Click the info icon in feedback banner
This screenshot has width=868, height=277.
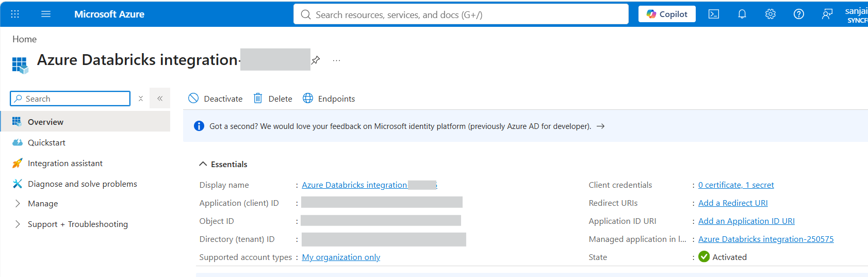pyautogui.click(x=199, y=126)
